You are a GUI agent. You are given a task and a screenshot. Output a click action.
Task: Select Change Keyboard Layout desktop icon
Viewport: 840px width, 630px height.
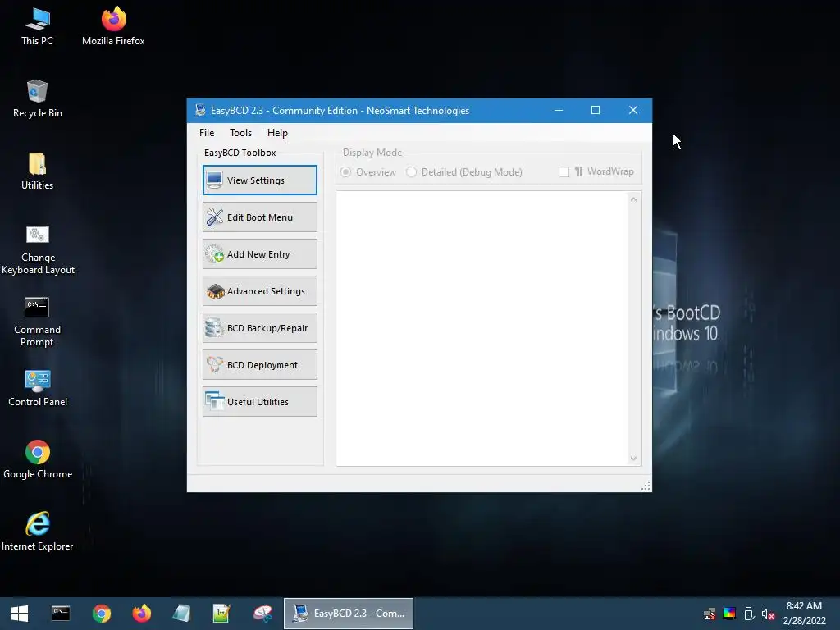pos(38,249)
